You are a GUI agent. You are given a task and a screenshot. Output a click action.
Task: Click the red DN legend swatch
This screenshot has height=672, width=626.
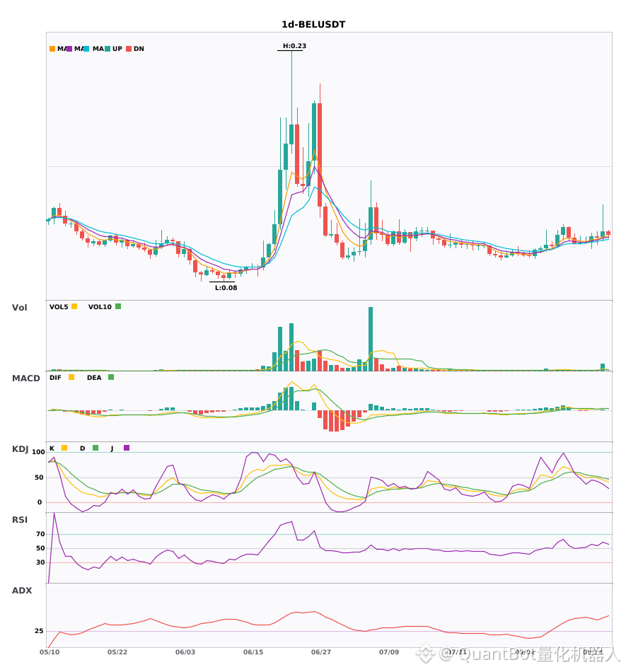coord(129,49)
